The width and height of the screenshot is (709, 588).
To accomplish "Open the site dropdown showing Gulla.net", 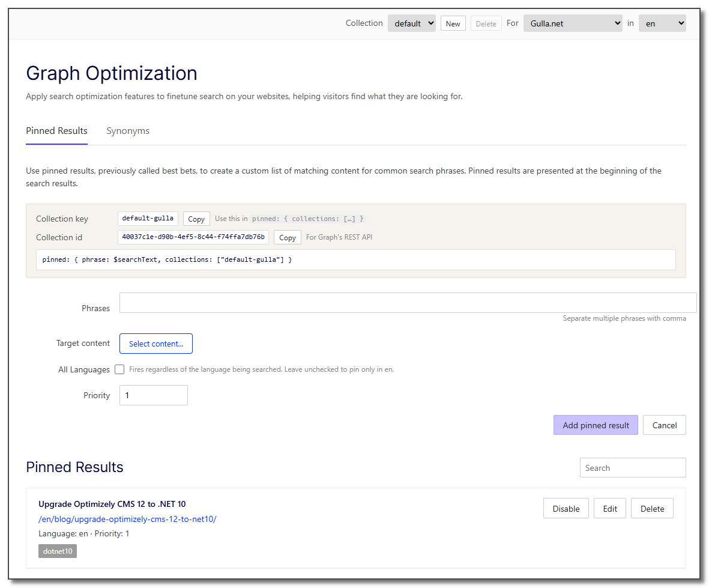I will pyautogui.click(x=573, y=23).
